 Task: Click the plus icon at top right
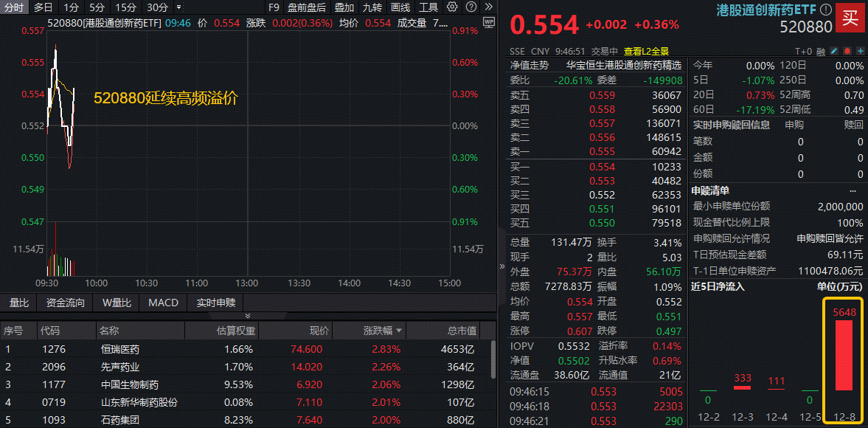tap(861, 50)
